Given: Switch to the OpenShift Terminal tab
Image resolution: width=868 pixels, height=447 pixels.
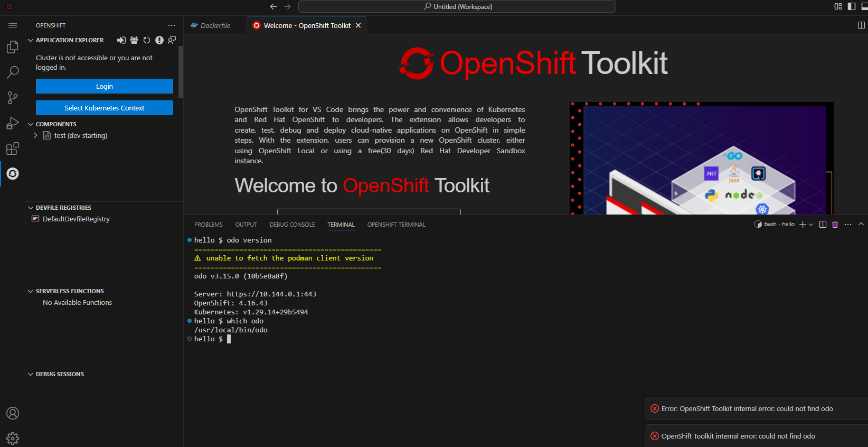Looking at the screenshot, I should (x=397, y=225).
